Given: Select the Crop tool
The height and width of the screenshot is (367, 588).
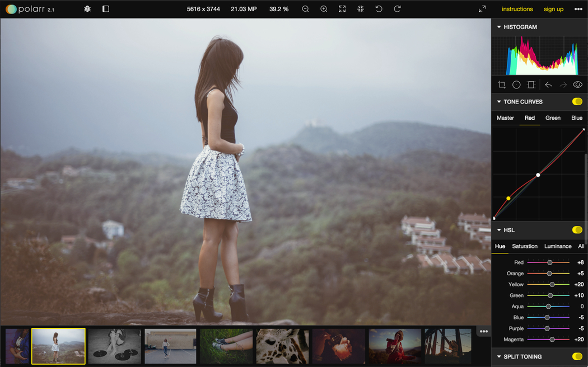Looking at the screenshot, I should point(502,84).
